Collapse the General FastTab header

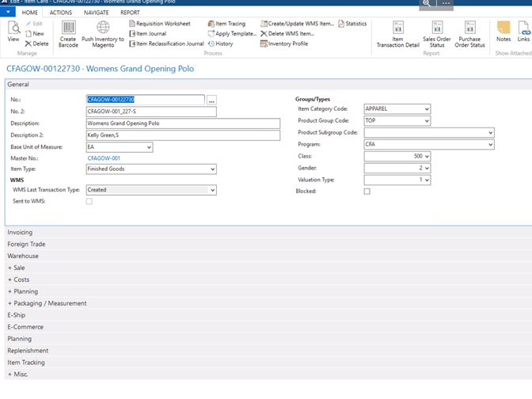pyautogui.click(x=268, y=85)
